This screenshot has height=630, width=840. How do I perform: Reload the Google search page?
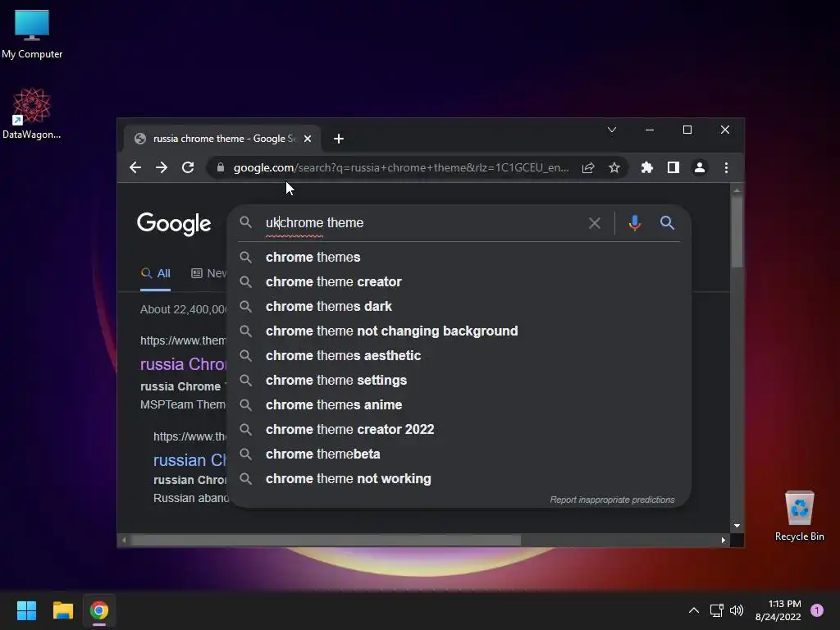[x=188, y=167]
